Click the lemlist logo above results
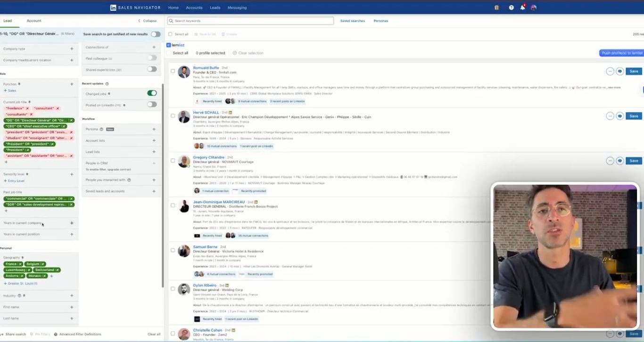 [175, 45]
